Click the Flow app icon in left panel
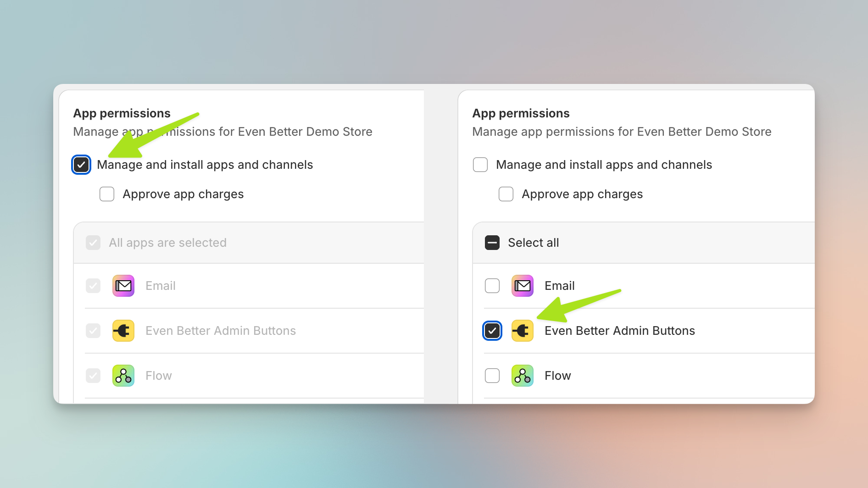Viewport: 868px width, 488px height. [x=123, y=376]
